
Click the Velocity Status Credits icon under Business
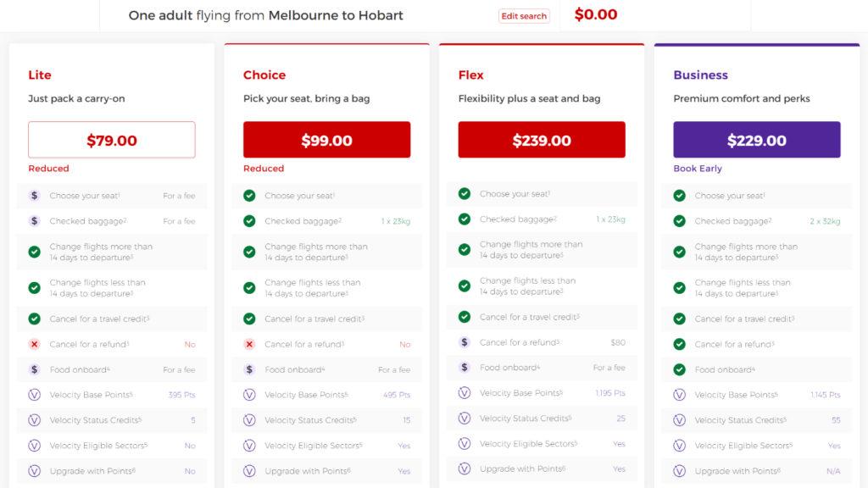[680, 420]
